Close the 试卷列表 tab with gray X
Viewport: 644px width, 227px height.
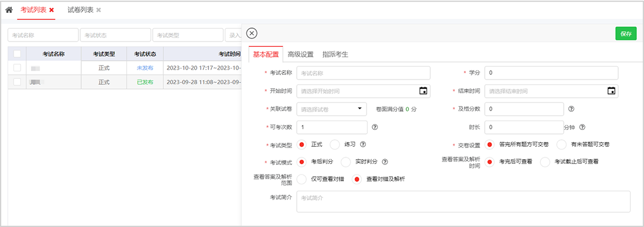pos(98,10)
